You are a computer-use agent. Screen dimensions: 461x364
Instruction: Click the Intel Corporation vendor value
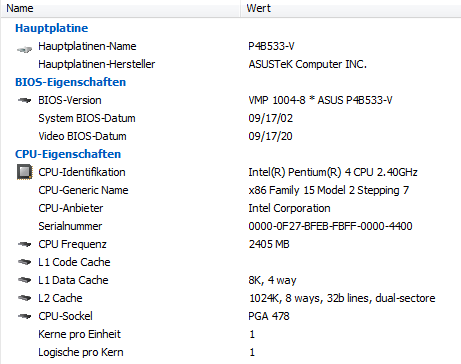pos(289,208)
